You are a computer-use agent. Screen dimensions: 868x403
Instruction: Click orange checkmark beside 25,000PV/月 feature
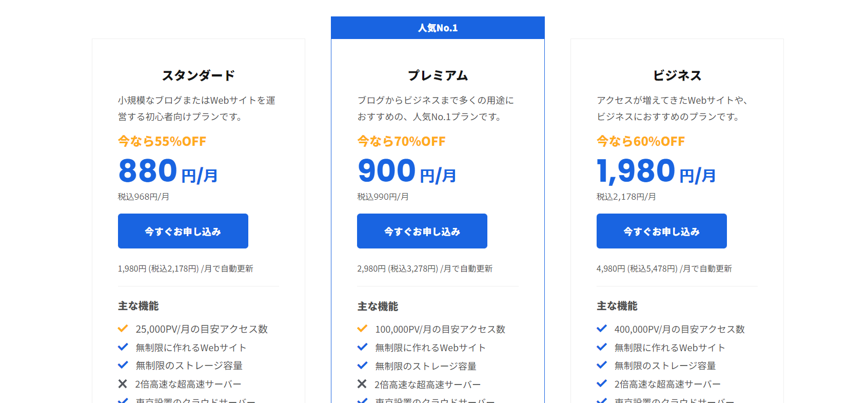pyautogui.click(x=123, y=329)
